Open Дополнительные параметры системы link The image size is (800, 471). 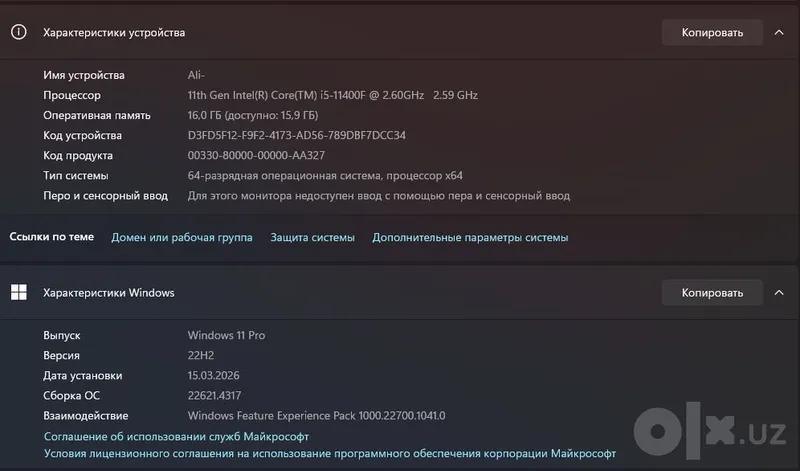(x=470, y=237)
